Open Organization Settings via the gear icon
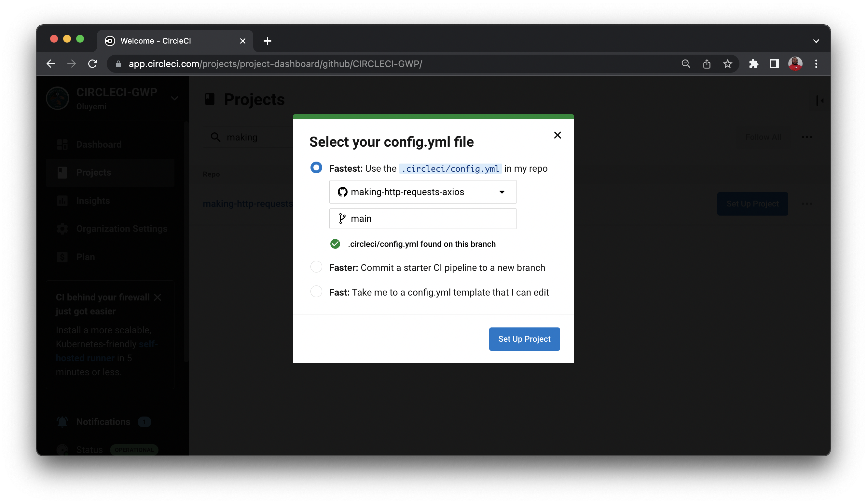 (62, 229)
